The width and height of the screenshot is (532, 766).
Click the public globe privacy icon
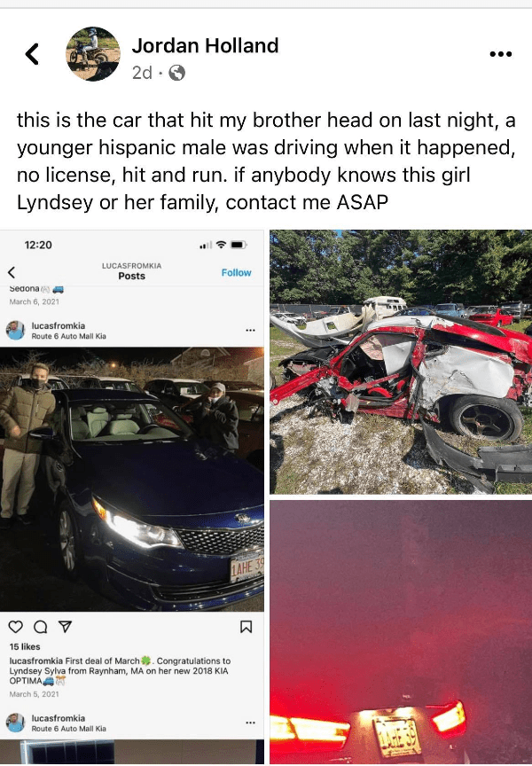coord(176,73)
